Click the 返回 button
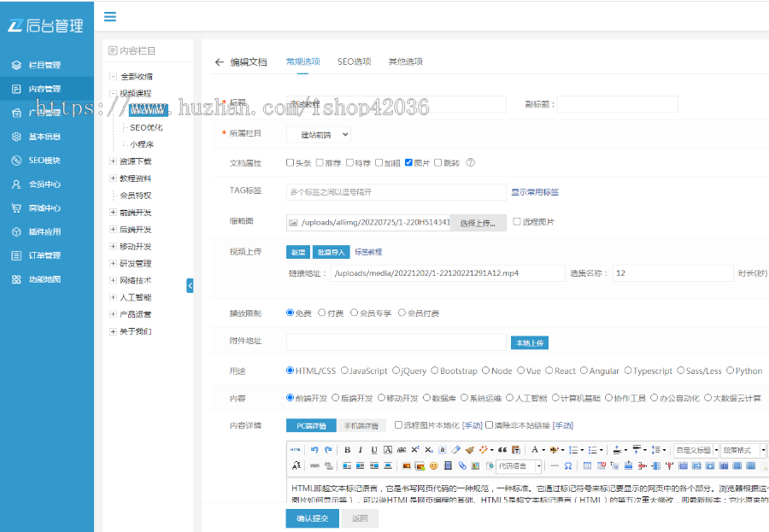 pos(360,518)
